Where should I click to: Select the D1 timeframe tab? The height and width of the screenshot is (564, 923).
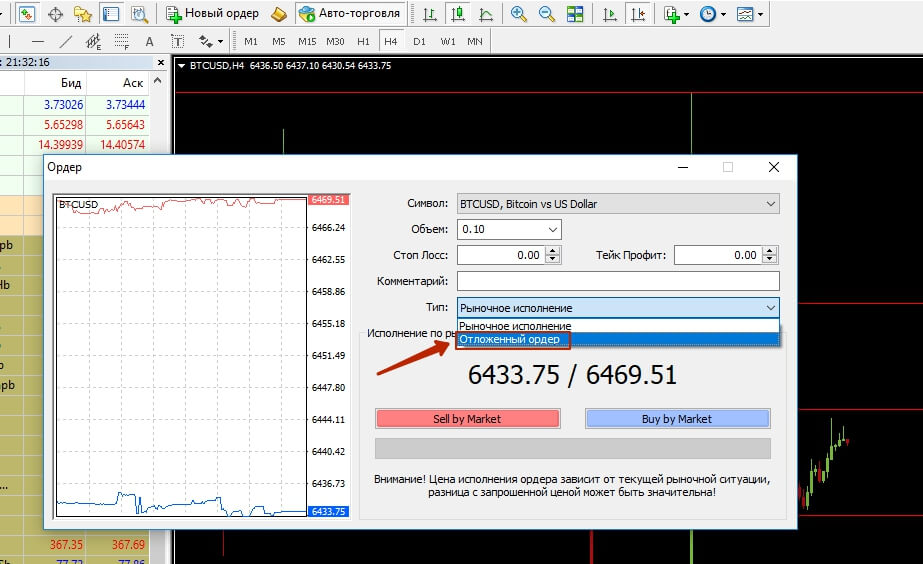pyautogui.click(x=418, y=41)
